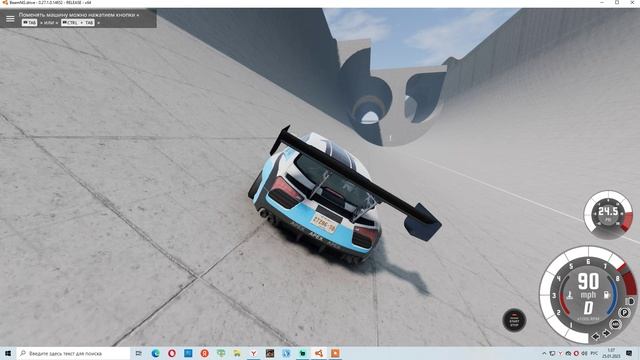The height and width of the screenshot is (360, 640).
Task: Click the engine temperature icon in gauge
Action: pos(569,295)
